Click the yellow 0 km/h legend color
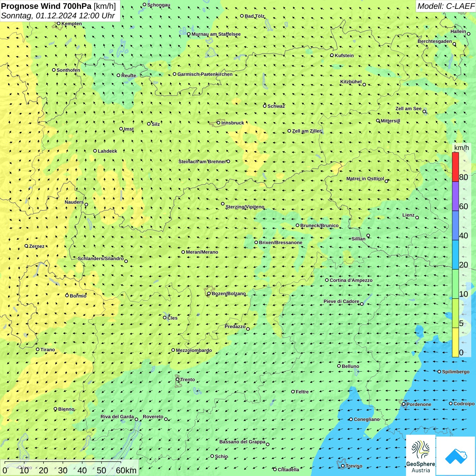 [x=455, y=342]
